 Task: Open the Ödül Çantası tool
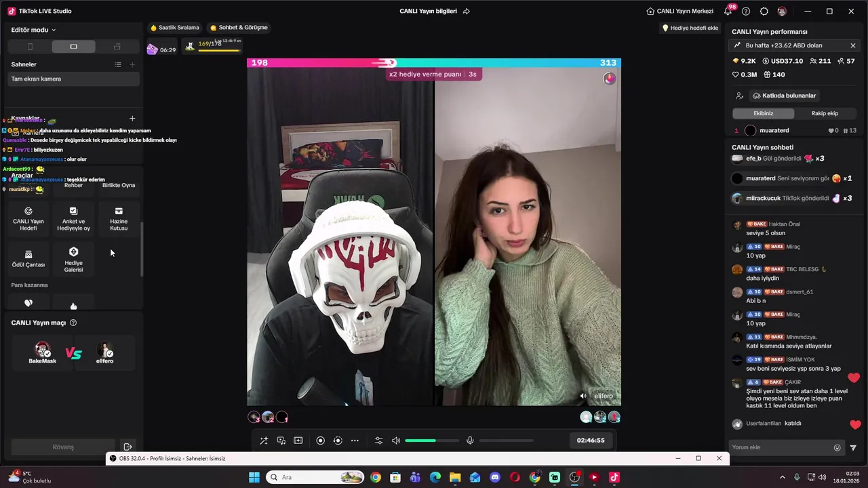tap(28, 259)
